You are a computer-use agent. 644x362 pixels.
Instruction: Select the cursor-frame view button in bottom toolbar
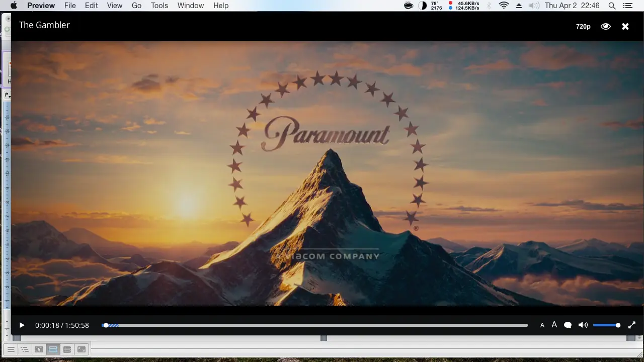pyautogui.click(x=39, y=349)
